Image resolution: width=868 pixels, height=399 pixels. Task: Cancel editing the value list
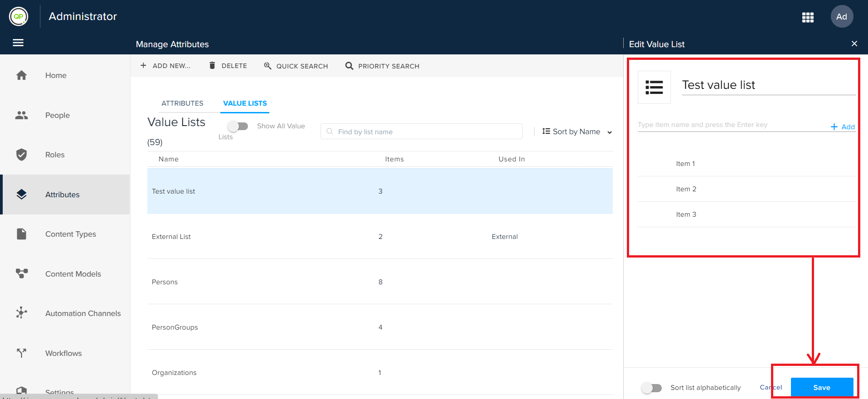point(771,387)
